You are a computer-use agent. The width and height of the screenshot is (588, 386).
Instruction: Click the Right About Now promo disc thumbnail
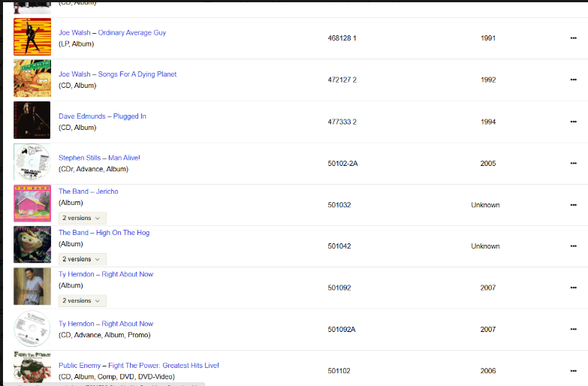tap(32, 328)
